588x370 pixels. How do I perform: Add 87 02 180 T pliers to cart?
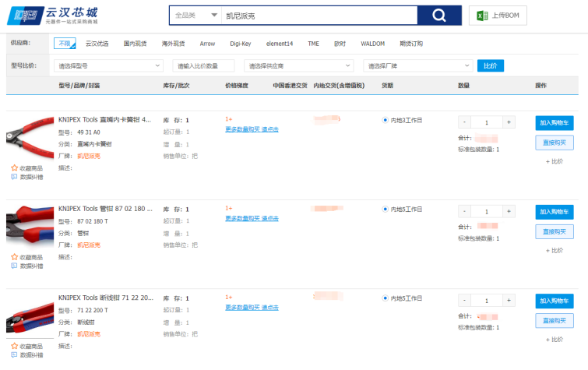click(555, 212)
